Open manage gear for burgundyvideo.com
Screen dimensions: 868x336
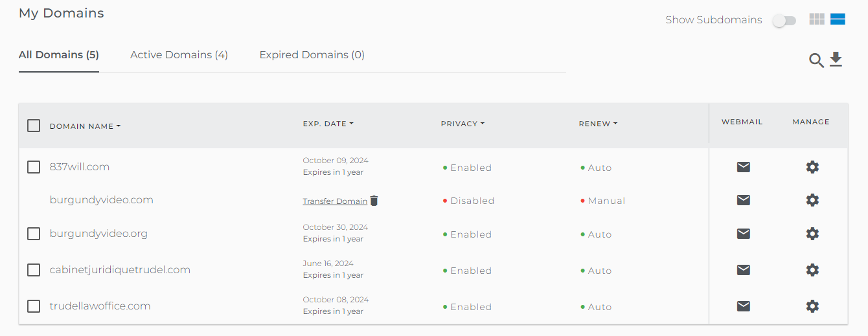(812, 200)
